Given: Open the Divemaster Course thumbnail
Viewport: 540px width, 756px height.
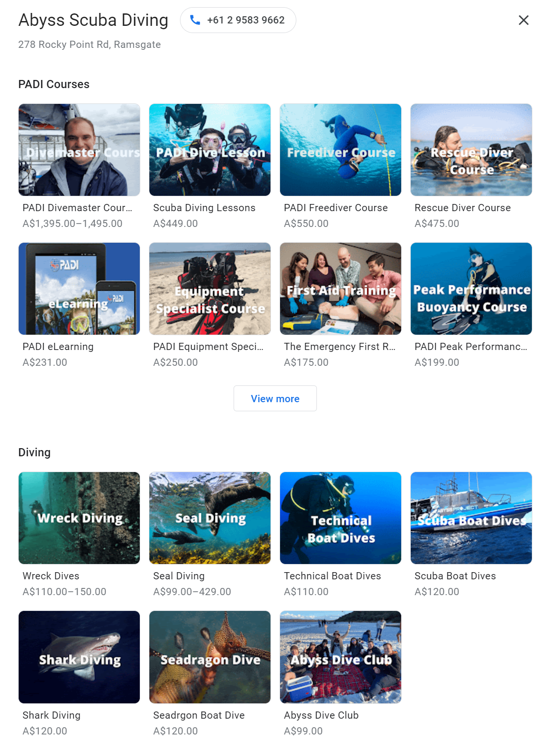Looking at the screenshot, I should (x=79, y=150).
